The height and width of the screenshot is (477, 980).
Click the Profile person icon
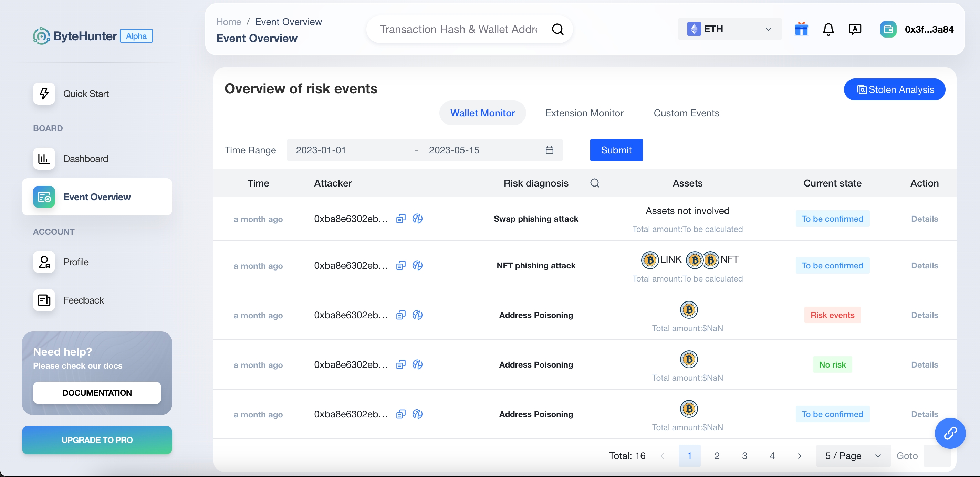pyautogui.click(x=44, y=262)
